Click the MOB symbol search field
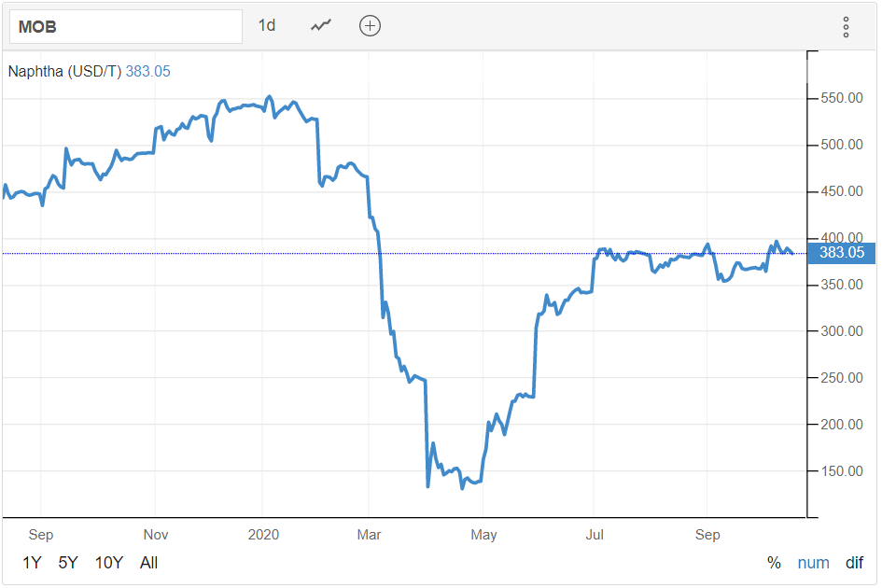 pyautogui.click(x=126, y=27)
